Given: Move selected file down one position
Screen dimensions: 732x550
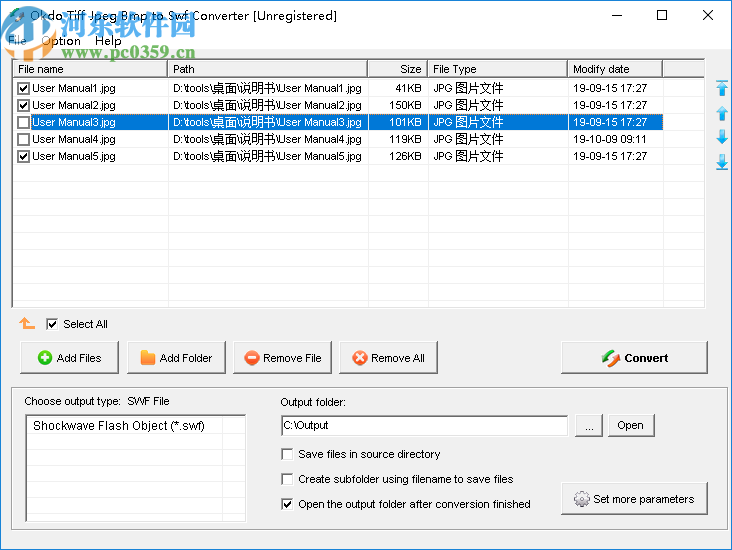Looking at the screenshot, I should 722,137.
